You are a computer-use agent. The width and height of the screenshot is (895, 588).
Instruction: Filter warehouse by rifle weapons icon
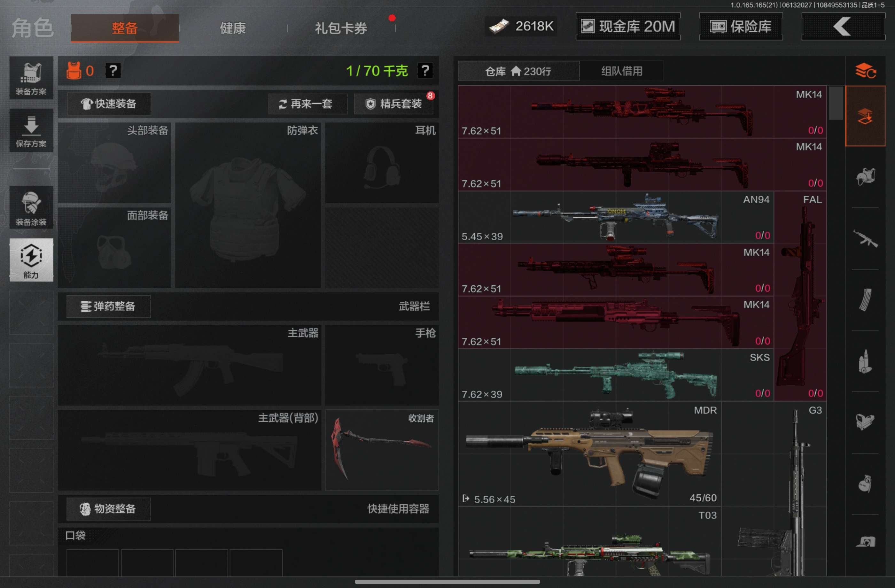pyautogui.click(x=865, y=238)
